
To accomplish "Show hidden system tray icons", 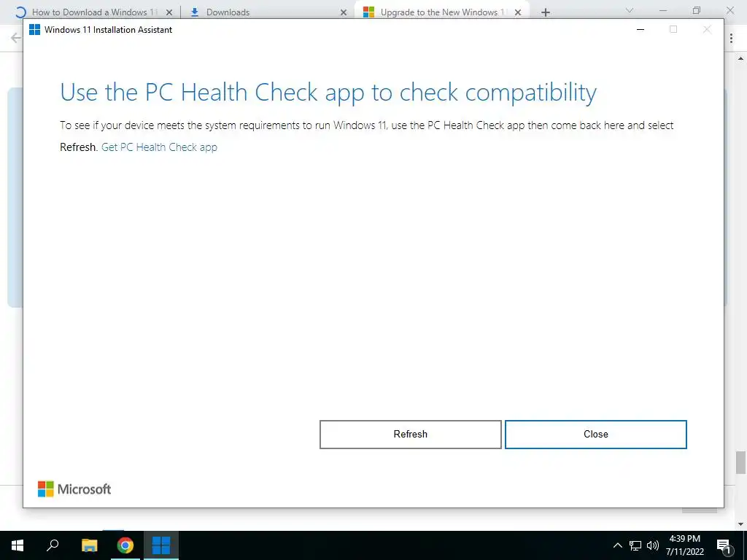I will coord(617,545).
